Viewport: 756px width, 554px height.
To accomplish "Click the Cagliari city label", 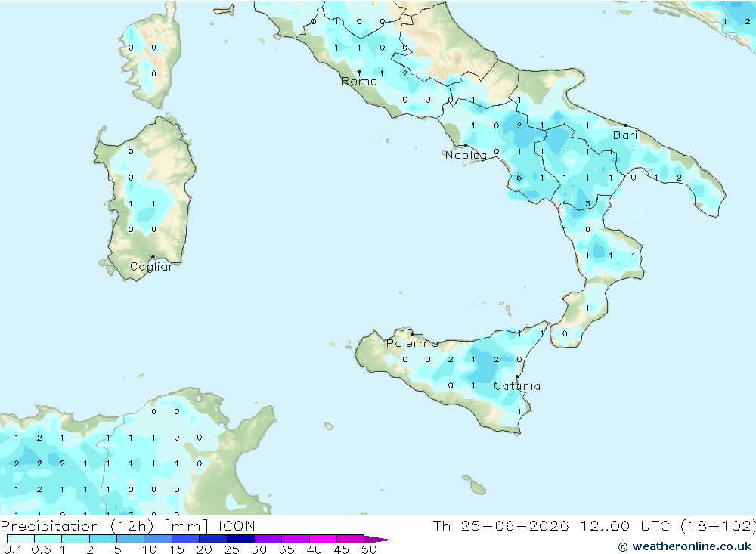I will (x=153, y=267).
